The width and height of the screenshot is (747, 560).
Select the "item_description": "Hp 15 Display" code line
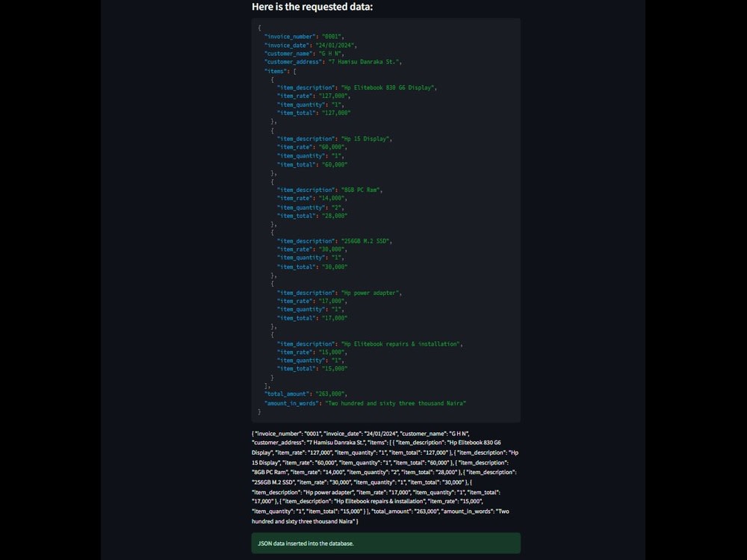[x=335, y=139]
